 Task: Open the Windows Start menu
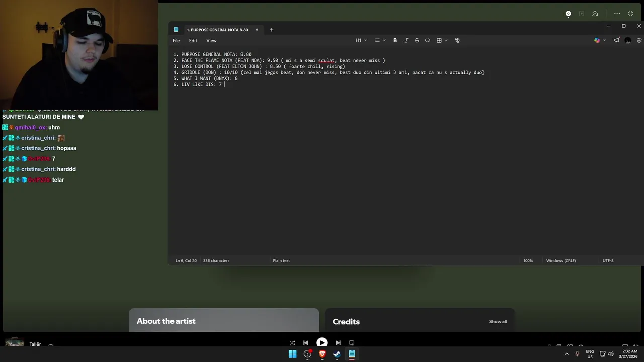coord(292,354)
